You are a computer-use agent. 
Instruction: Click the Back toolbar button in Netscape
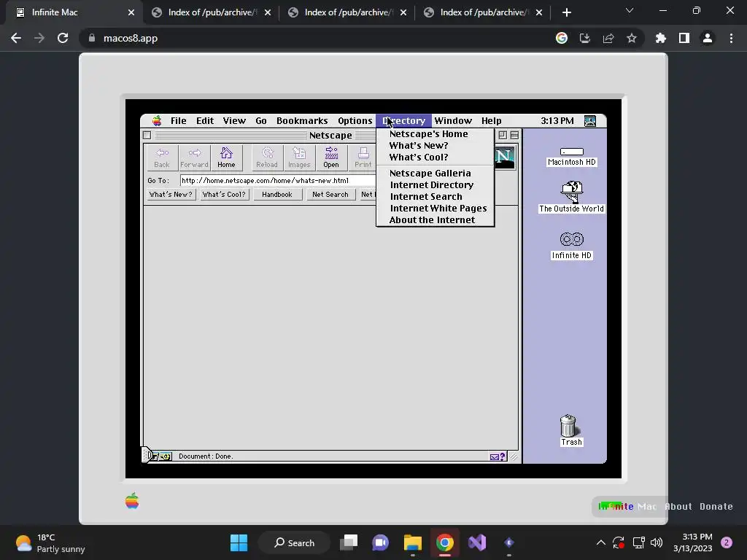pos(162,157)
